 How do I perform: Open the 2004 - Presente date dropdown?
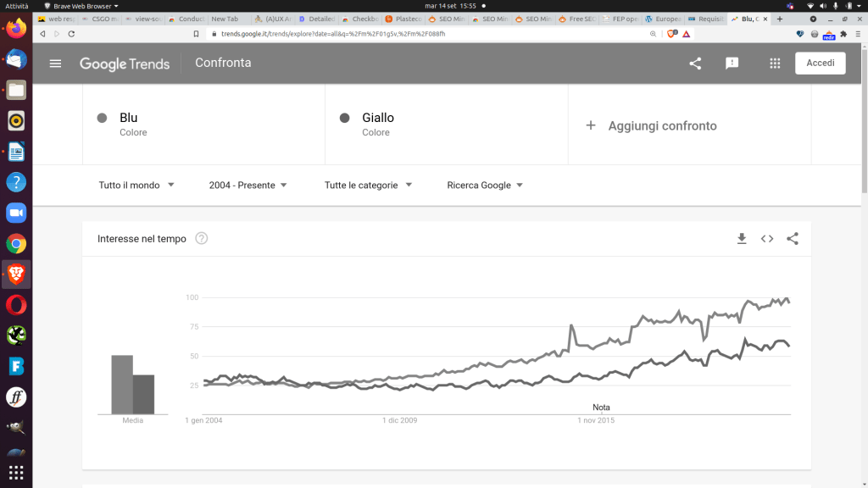248,186
